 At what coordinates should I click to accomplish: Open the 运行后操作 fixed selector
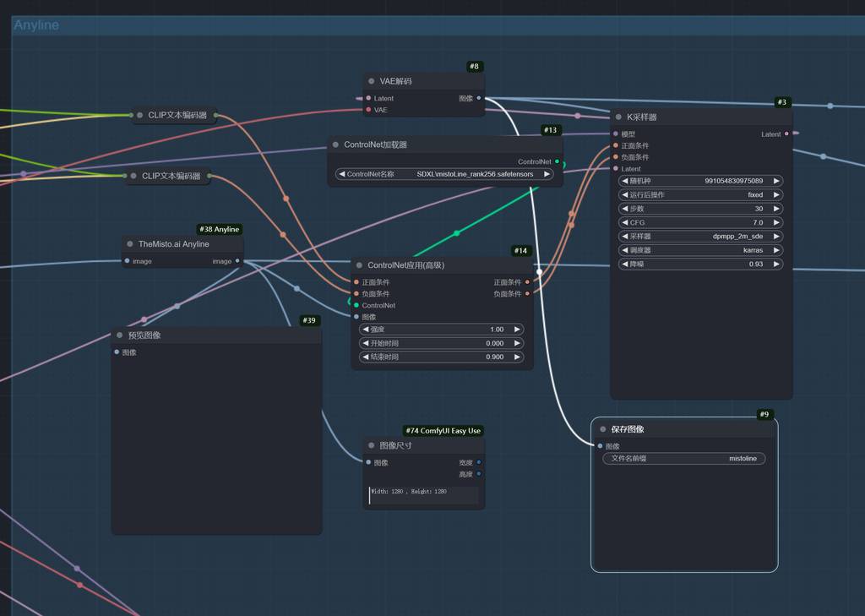(701, 194)
